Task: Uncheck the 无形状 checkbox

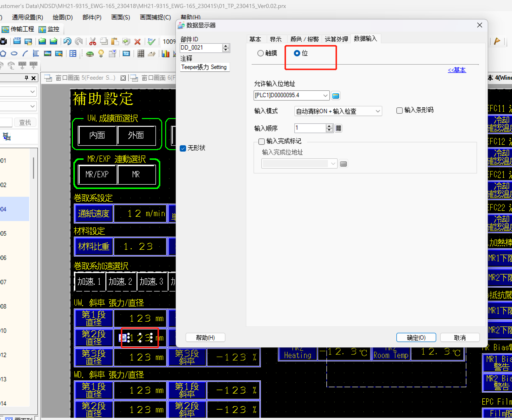Action: click(x=183, y=148)
